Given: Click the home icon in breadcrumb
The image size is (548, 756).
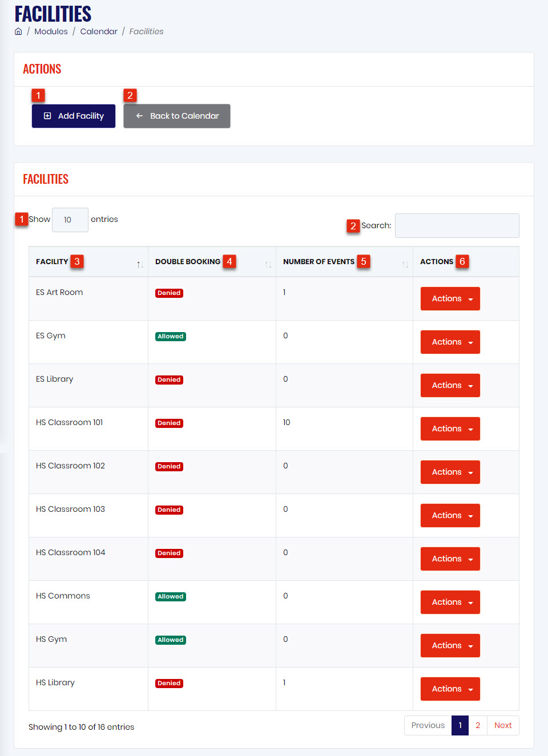Looking at the screenshot, I should (18, 31).
